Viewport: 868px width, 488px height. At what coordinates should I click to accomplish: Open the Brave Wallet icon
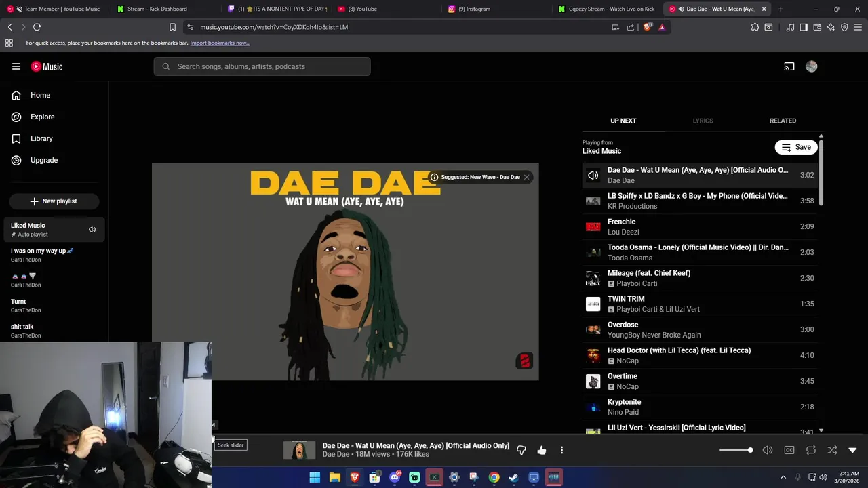tap(817, 27)
